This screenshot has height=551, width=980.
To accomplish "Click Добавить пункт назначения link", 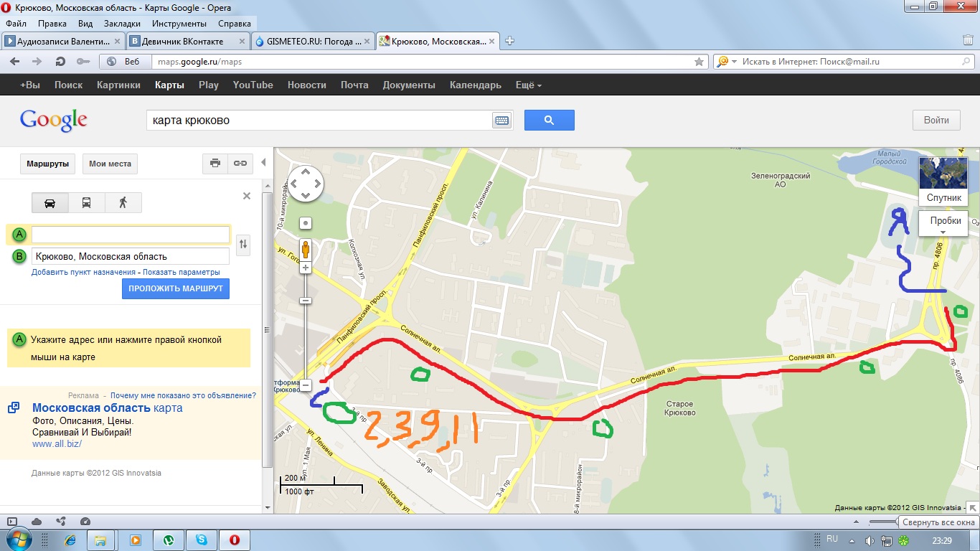I will tap(83, 272).
